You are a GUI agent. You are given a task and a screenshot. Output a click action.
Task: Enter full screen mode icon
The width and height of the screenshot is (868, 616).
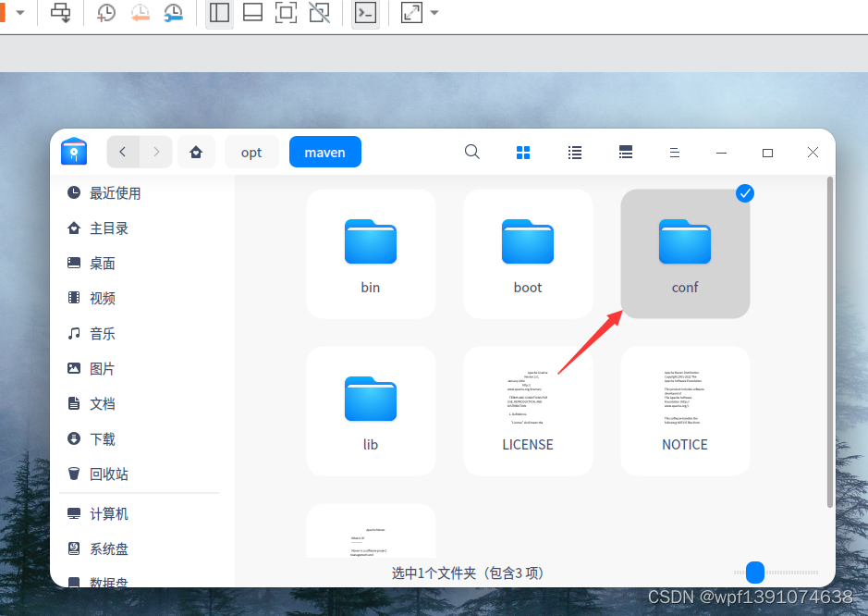286,12
